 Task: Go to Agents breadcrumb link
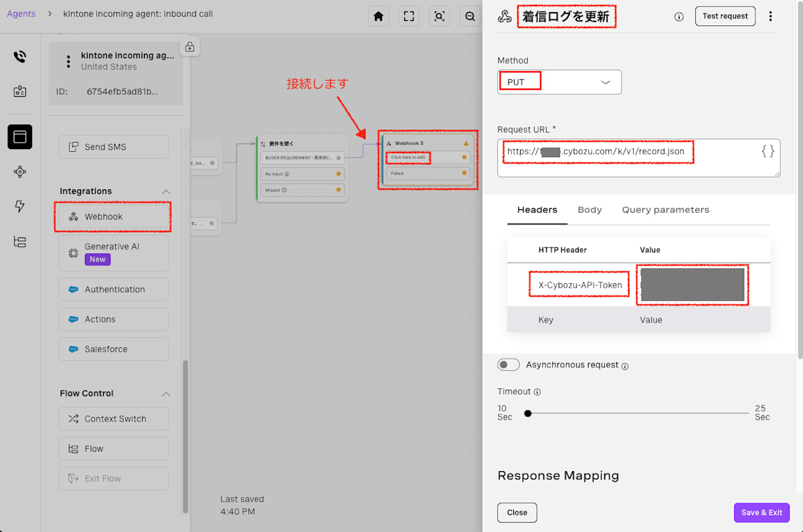21,13
